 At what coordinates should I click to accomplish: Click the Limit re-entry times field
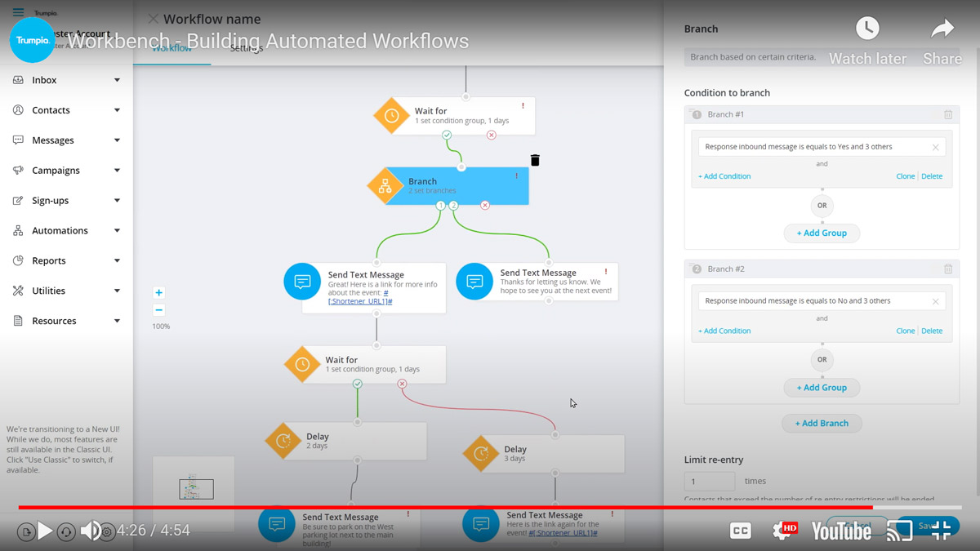pos(710,482)
